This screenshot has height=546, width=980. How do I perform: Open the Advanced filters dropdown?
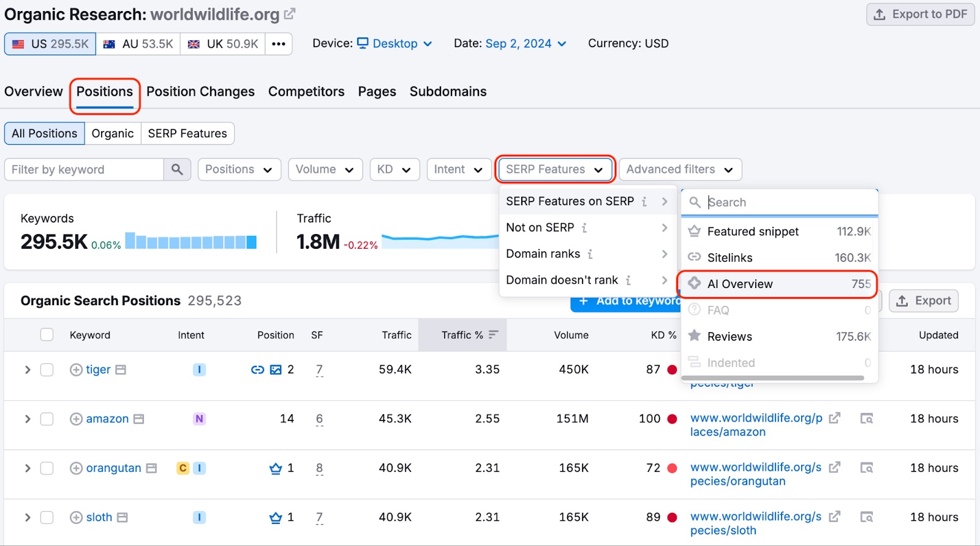click(680, 170)
